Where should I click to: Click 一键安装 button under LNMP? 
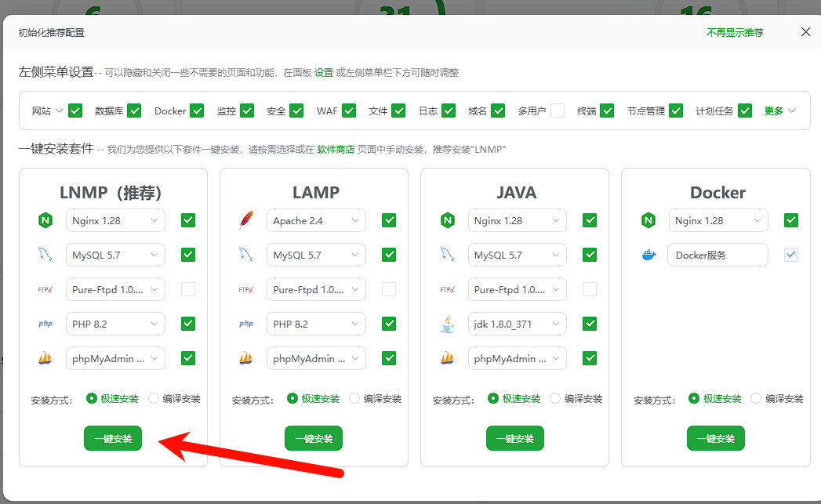(113, 438)
